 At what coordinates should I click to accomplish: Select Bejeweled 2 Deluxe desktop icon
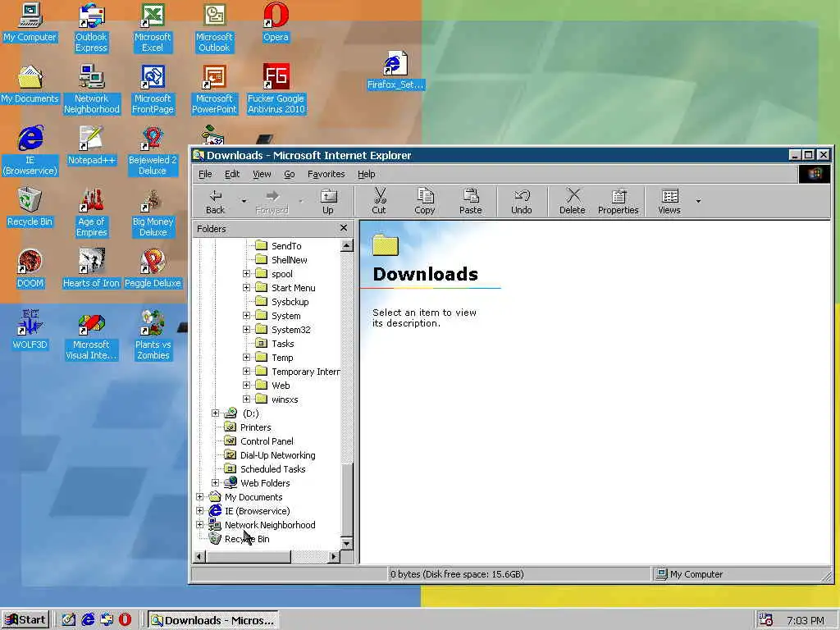153,151
